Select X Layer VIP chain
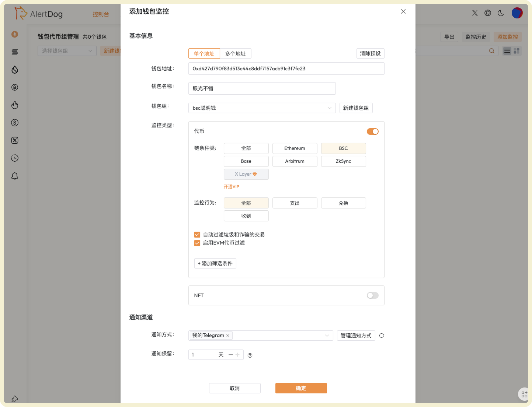The image size is (532, 407). point(246,174)
